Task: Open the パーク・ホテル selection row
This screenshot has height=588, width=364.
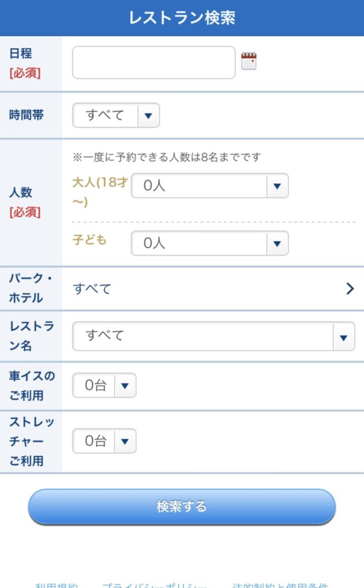Action: coord(212,288)
